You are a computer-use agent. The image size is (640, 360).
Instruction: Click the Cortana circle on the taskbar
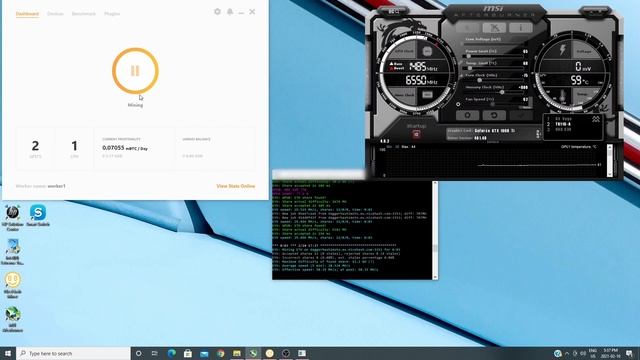[139, 353]
